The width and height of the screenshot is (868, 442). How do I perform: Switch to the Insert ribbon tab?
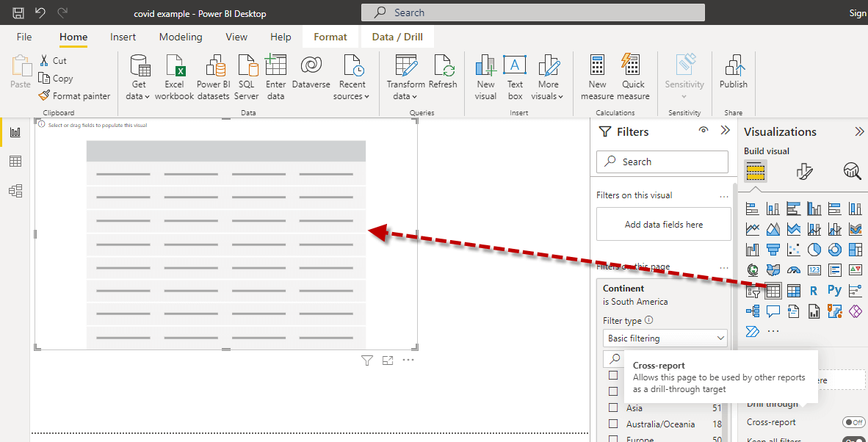123,37
